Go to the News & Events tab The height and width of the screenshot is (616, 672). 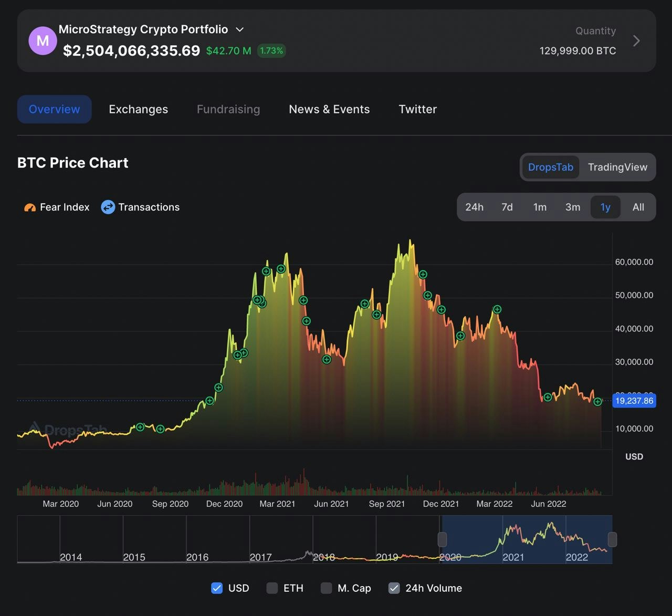point(329,109)
